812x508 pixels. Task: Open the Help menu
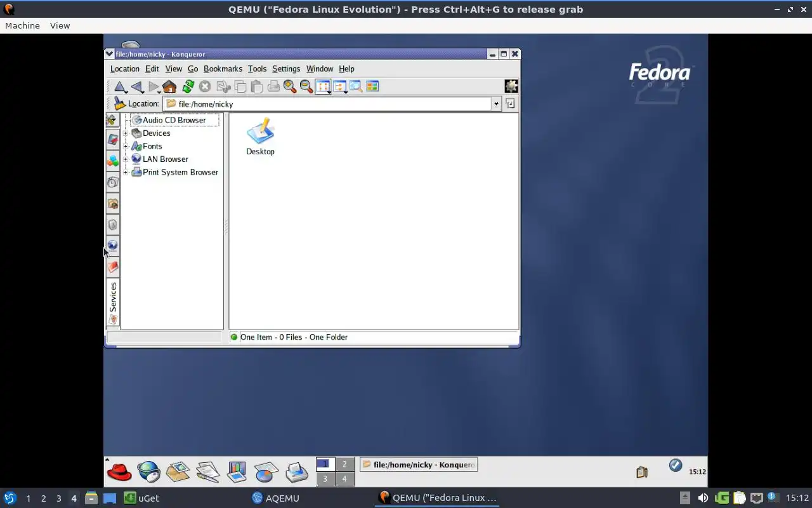pyautogui.click(x=346, y=69)
